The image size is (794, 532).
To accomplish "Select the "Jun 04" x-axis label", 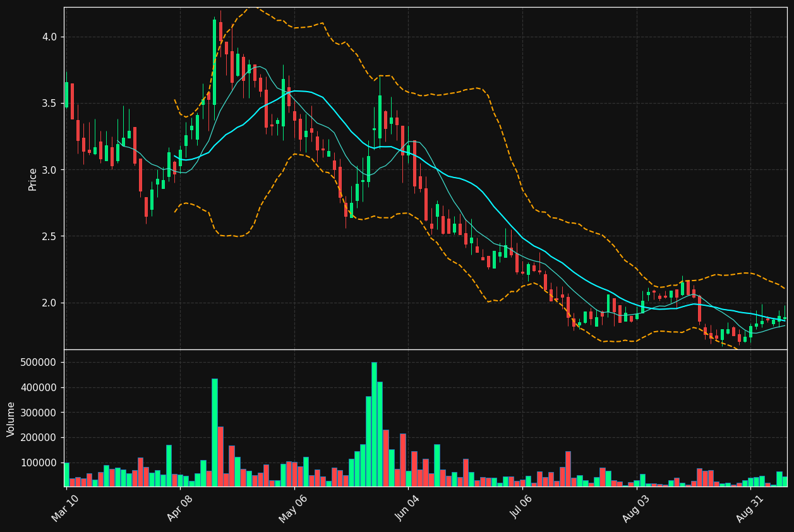I will 407,508.
